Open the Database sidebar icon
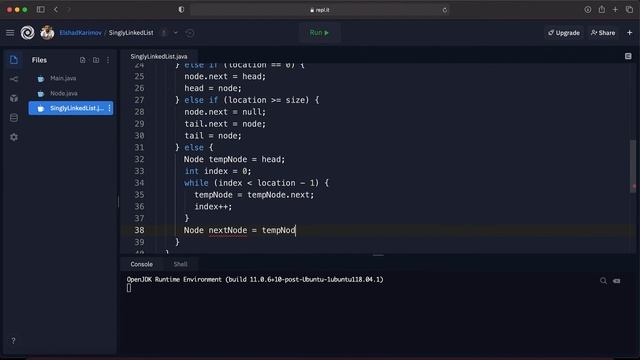The height and width of the screenshot is (360, 640). pyautogui.click(x=13, y=118)
